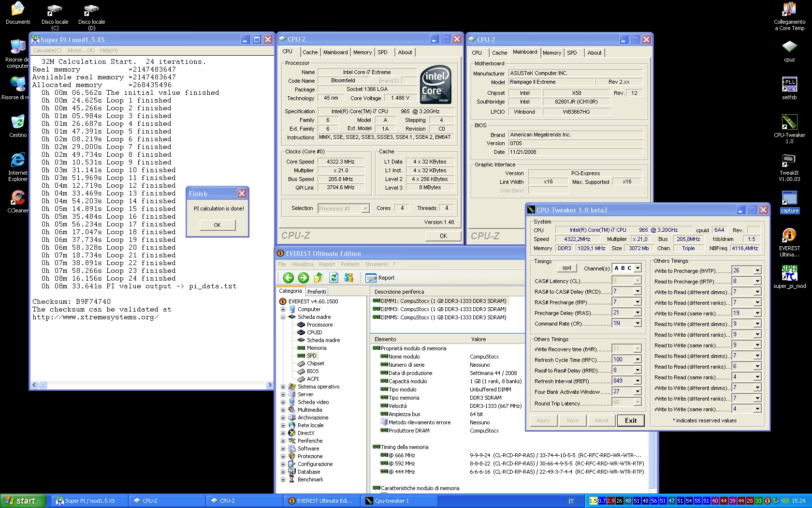Open the Core Temp shortcut icon
The width and height of the screenshot is (812, 508).
pyautogui.click(x=789, y=16)
